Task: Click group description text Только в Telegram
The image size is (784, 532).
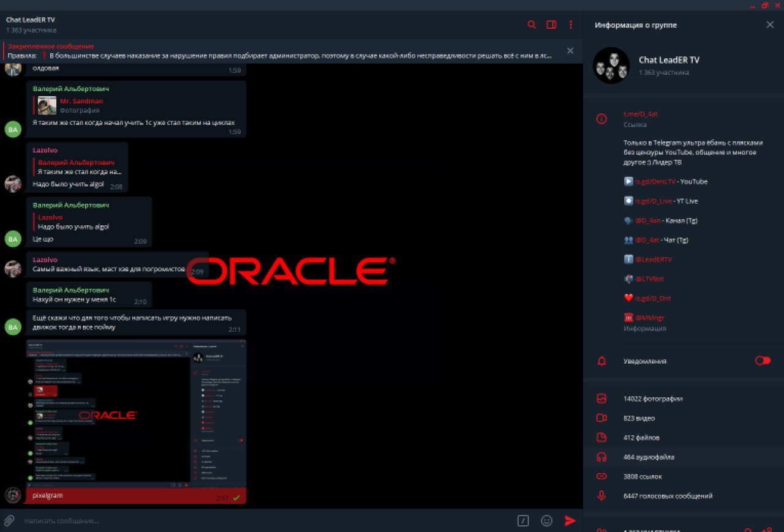Action: [x=693, y=152]
